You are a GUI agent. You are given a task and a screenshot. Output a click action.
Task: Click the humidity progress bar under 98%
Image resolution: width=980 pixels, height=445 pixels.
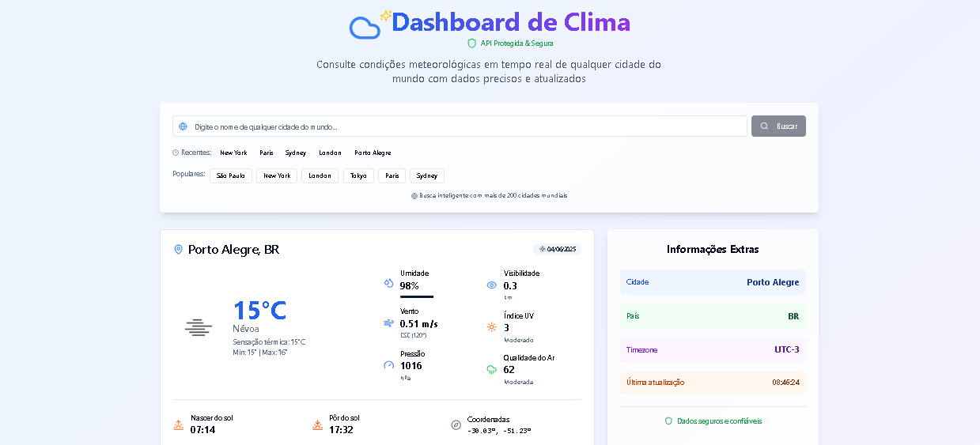[x=417, y=296]
